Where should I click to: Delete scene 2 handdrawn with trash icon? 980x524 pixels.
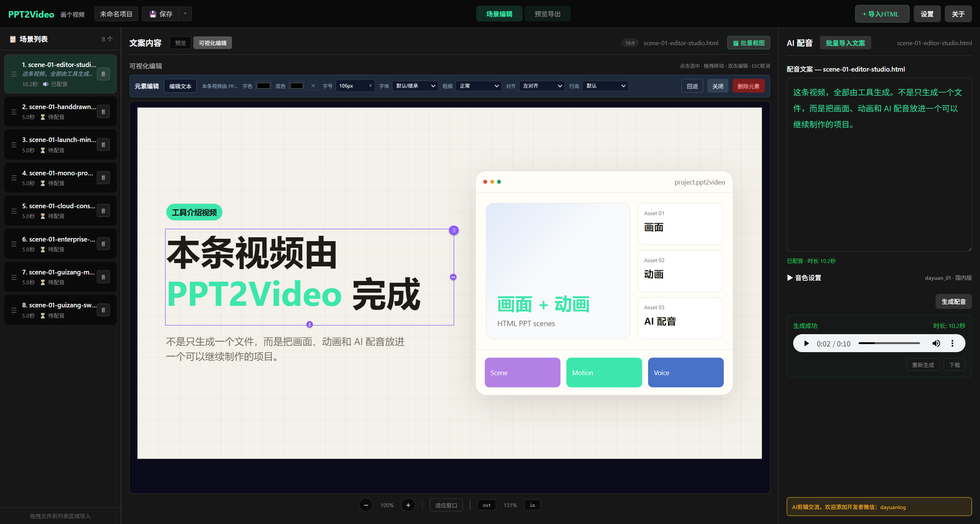(103, 112)
